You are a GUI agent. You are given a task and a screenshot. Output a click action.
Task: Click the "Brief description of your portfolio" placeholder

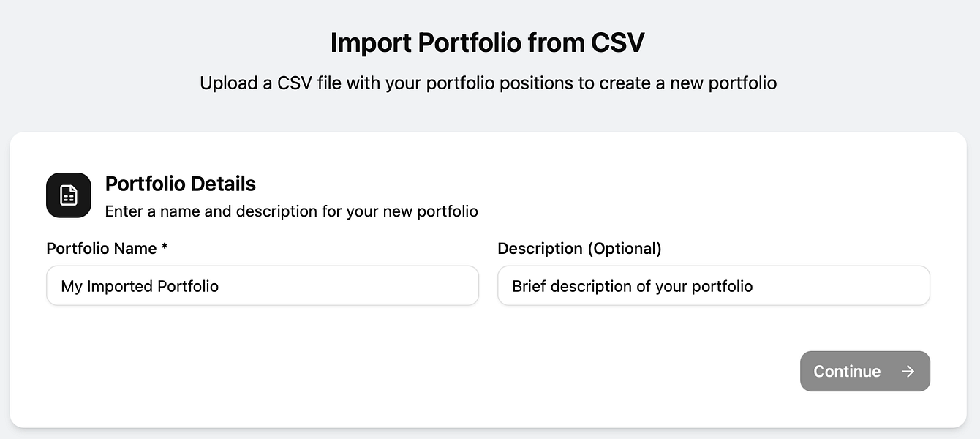click(x=633, y=286)
